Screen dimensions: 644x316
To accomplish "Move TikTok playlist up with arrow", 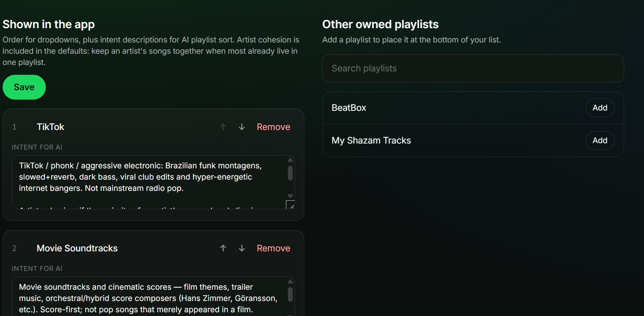I will click(x=223, y=127).
